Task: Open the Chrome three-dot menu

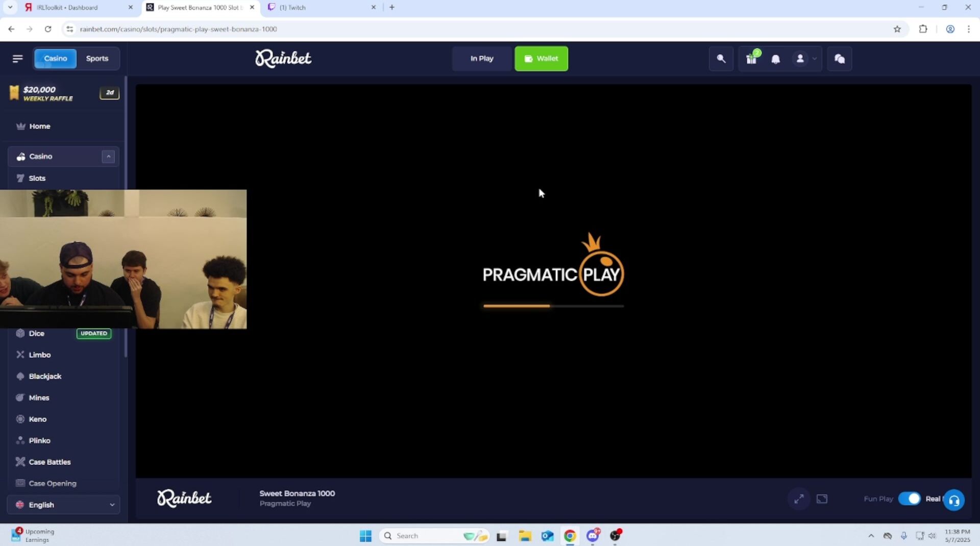Action: click(x=968, y=29)
